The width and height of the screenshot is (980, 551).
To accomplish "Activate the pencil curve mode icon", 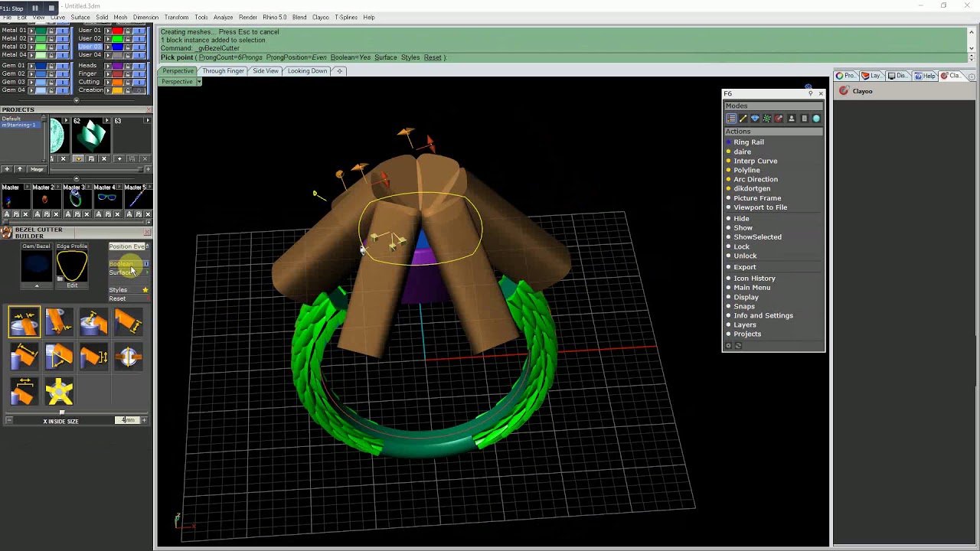I will click(x=743, y=119).
